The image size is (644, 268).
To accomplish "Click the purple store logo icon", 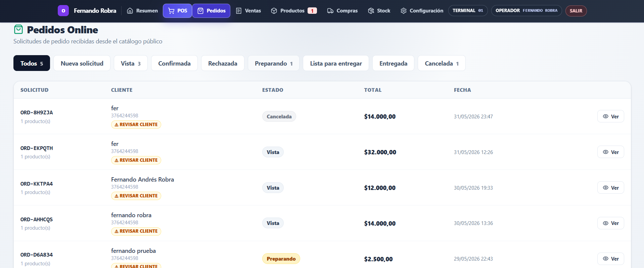I will pyautogui.click(x=63, y=11).
